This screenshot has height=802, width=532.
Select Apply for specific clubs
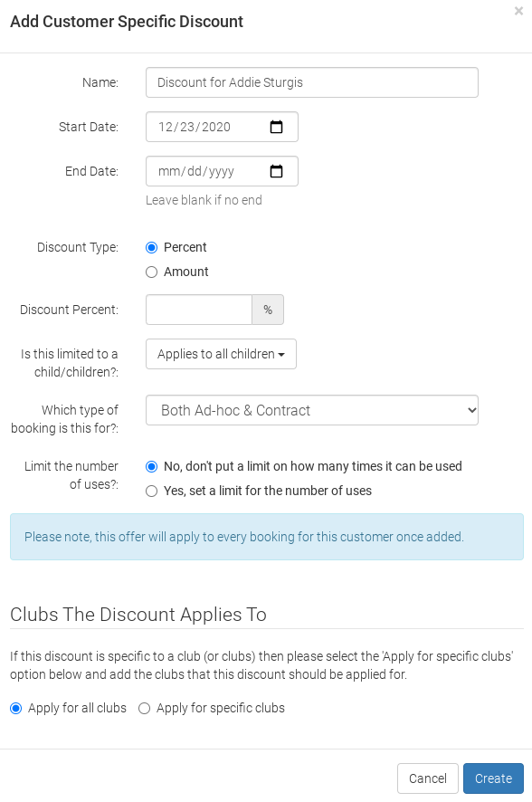144,709
